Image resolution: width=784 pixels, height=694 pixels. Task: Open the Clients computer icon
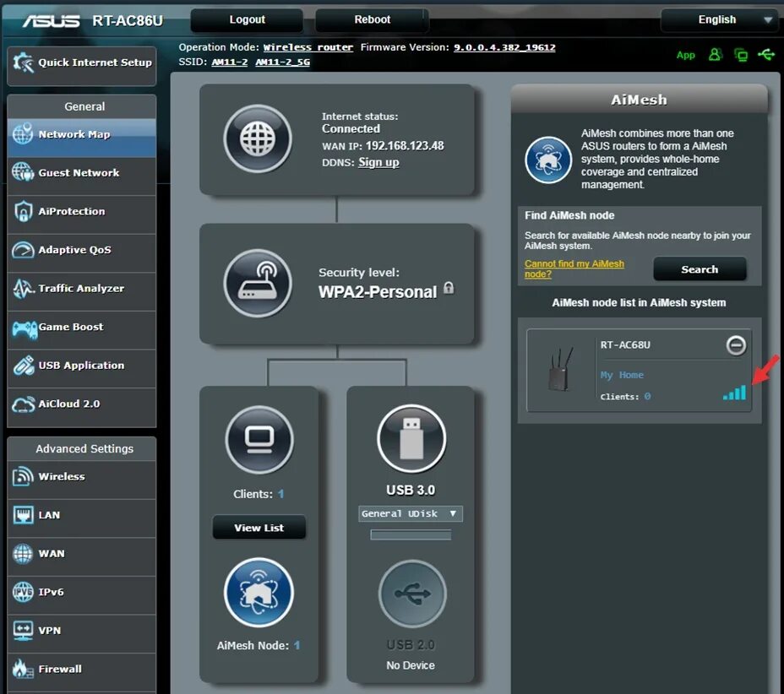coord(259,440)
